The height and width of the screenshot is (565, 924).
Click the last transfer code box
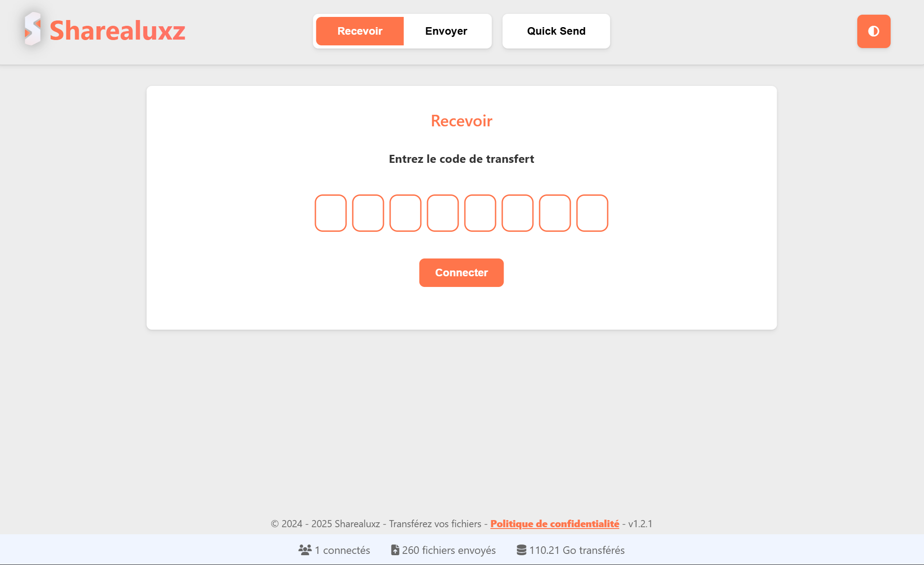tap(593, 213)
